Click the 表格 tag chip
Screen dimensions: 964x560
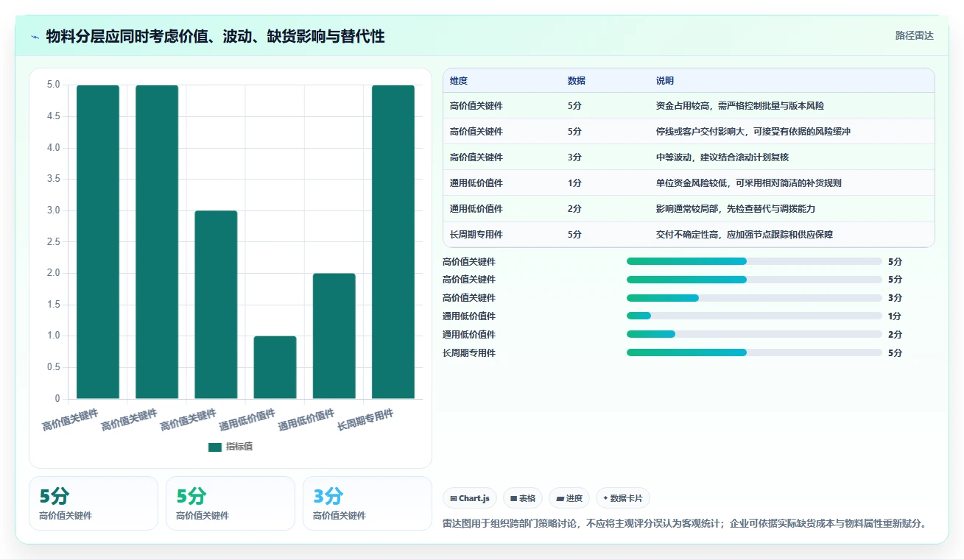(x=523, y=498)
